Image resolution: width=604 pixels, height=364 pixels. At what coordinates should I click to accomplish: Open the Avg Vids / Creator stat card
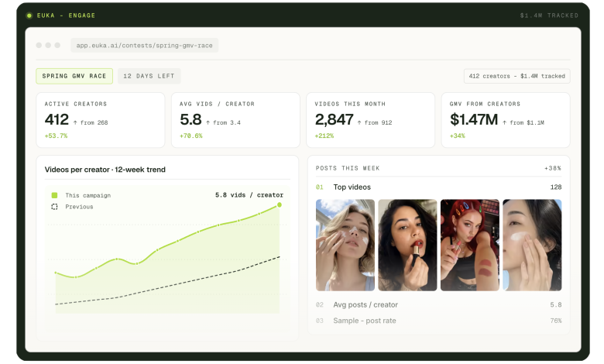pos(235,120)
